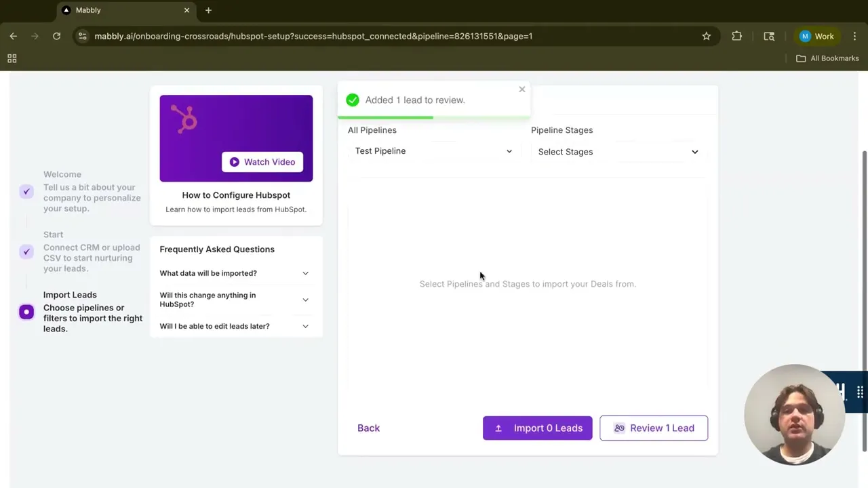This screenshot has width=868, height=488.
Task: Click 'Frequently Asked Questions' heading
Action: [x=217, y=249]
